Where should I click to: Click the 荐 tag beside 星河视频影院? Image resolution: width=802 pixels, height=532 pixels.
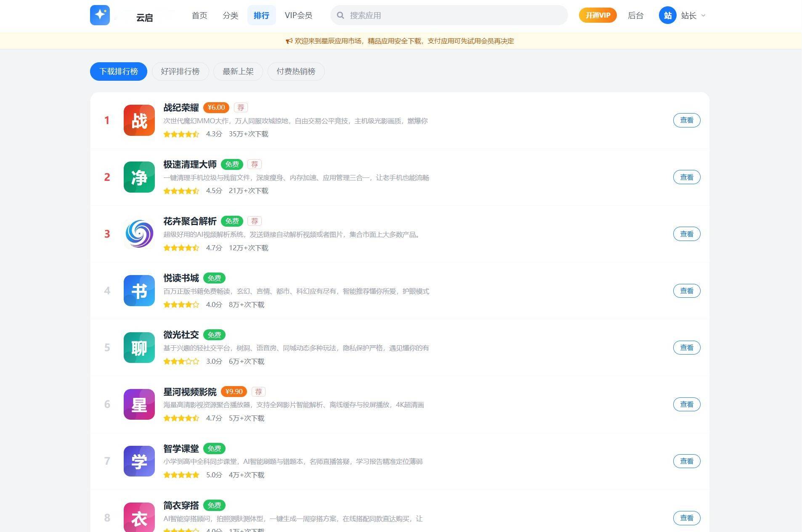(x=258, y=392)
